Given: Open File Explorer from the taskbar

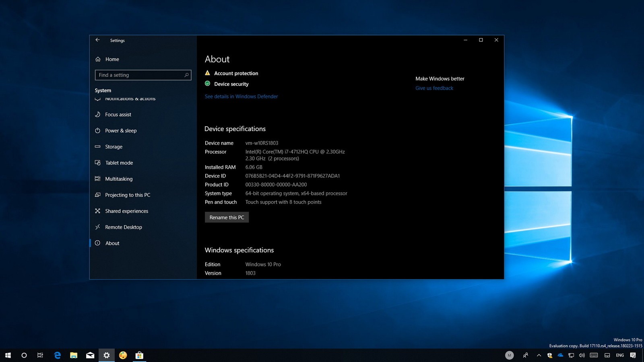Looking at the screenshot, I should 74,355.
